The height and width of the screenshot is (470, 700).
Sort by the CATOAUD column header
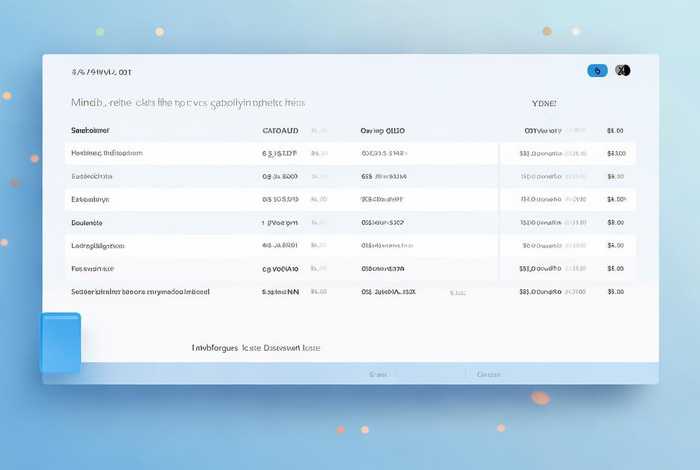[280, 130]
